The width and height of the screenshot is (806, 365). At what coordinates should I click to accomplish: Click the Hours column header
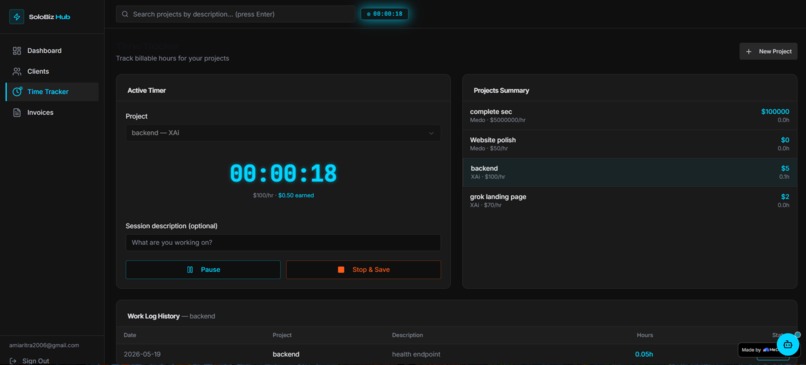(645, 335)
